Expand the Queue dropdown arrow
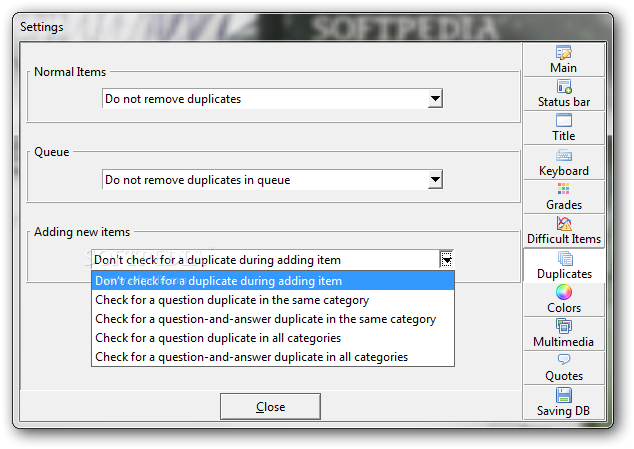The height and width of the screenshot is (449, 634). coord(435,180)
